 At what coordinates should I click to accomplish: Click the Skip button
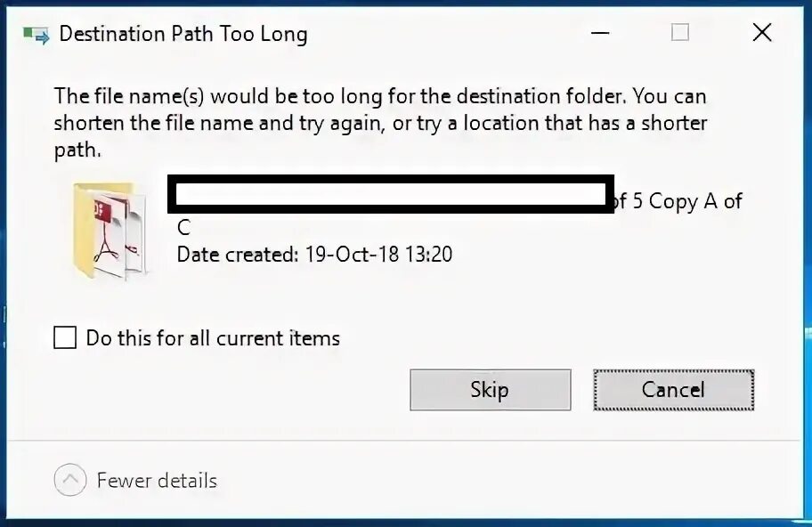pyautogui.click(x=491, y=390)
